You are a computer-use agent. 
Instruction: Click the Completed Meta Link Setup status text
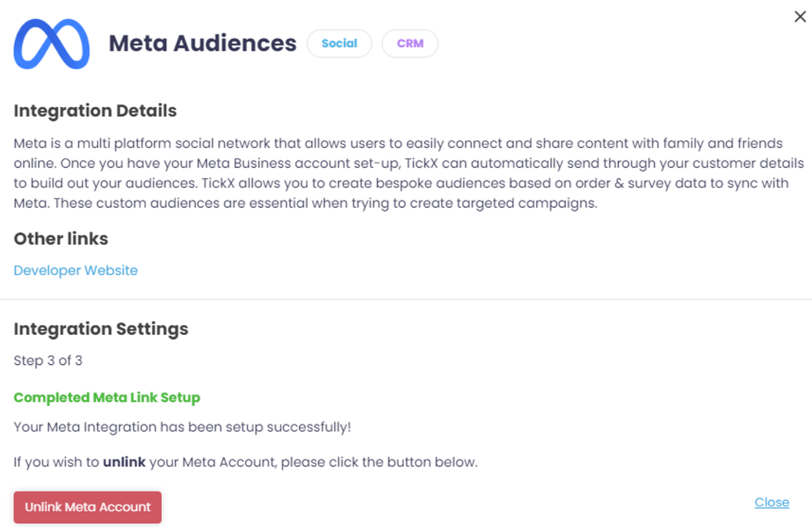click(107, 397)
